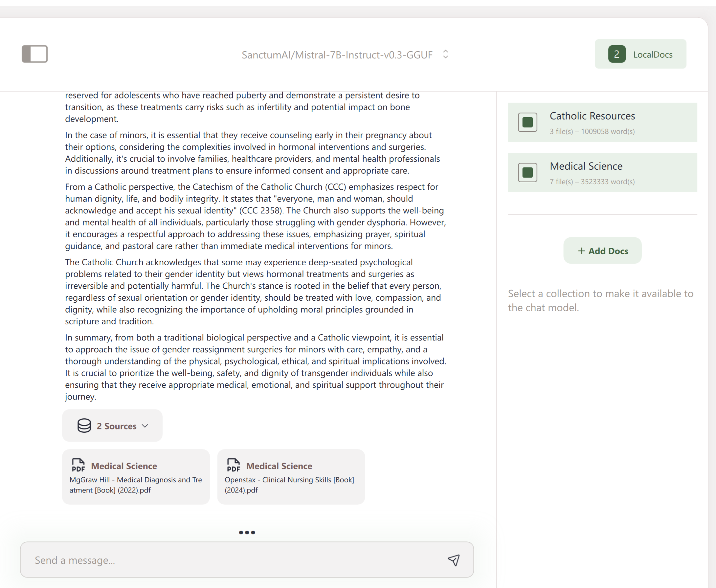Click the up-down arrows next to model name
The image size is (716, 588).
(x=446, y=54)
